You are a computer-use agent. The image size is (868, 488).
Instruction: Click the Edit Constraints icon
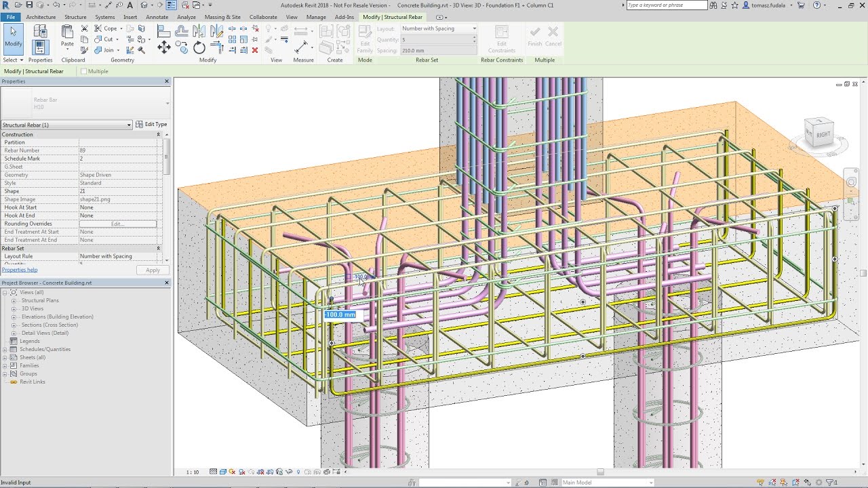[x=502, y=32]
